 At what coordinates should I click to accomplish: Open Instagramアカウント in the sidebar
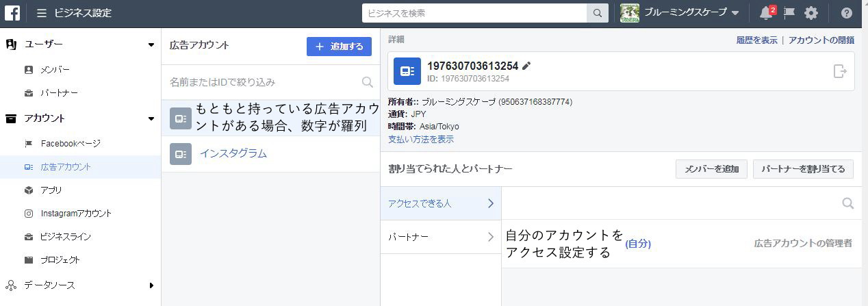coord(76,213)
